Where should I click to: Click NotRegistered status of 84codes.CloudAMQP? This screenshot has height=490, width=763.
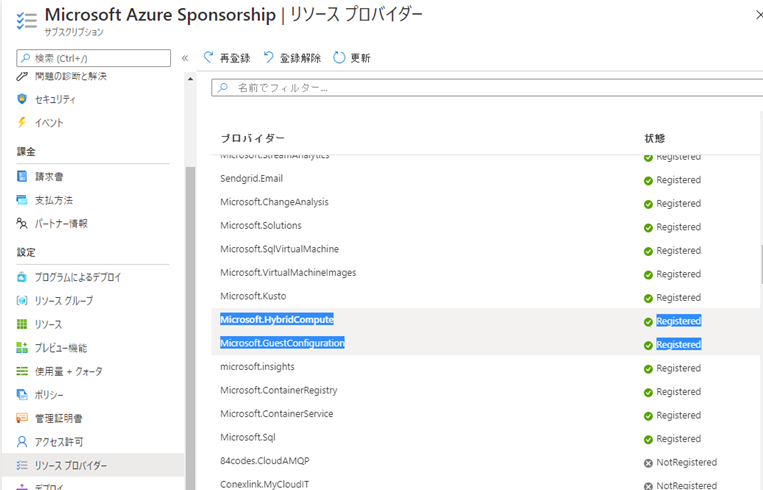tap(686, 462)
